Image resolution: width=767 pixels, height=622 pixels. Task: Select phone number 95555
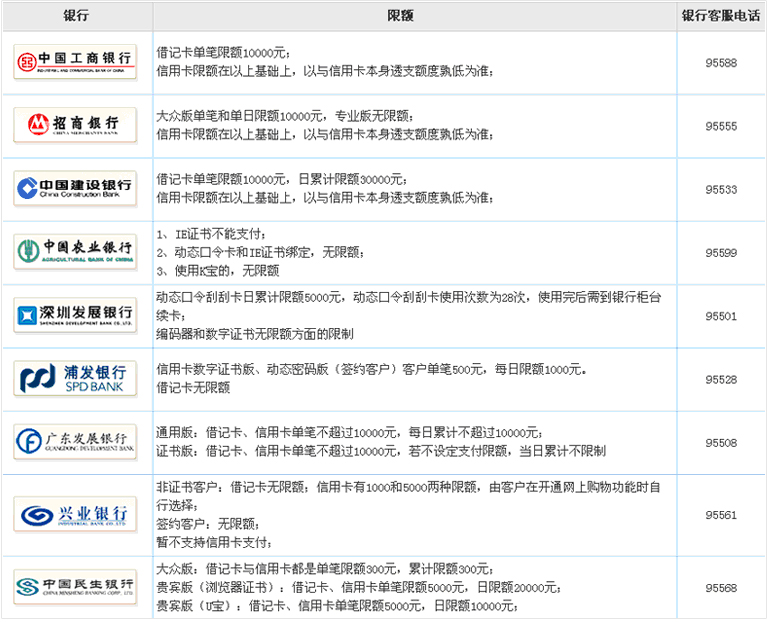(721, 126)
